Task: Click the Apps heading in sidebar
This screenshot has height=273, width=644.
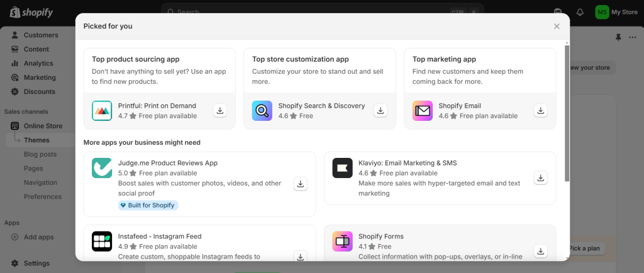Action: coord(11,223)
